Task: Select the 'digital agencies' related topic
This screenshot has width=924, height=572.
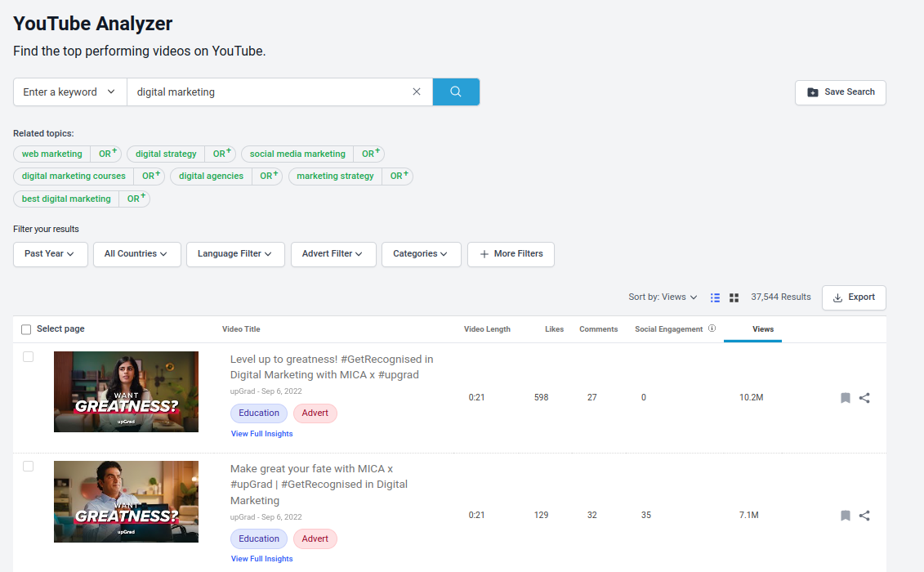Action: (211, 176)
